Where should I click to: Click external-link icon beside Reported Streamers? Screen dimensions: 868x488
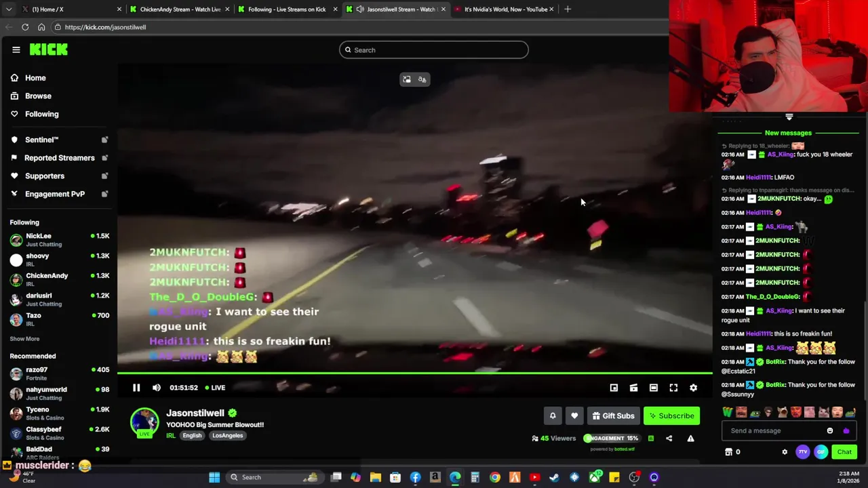click(x=104, y=158)
